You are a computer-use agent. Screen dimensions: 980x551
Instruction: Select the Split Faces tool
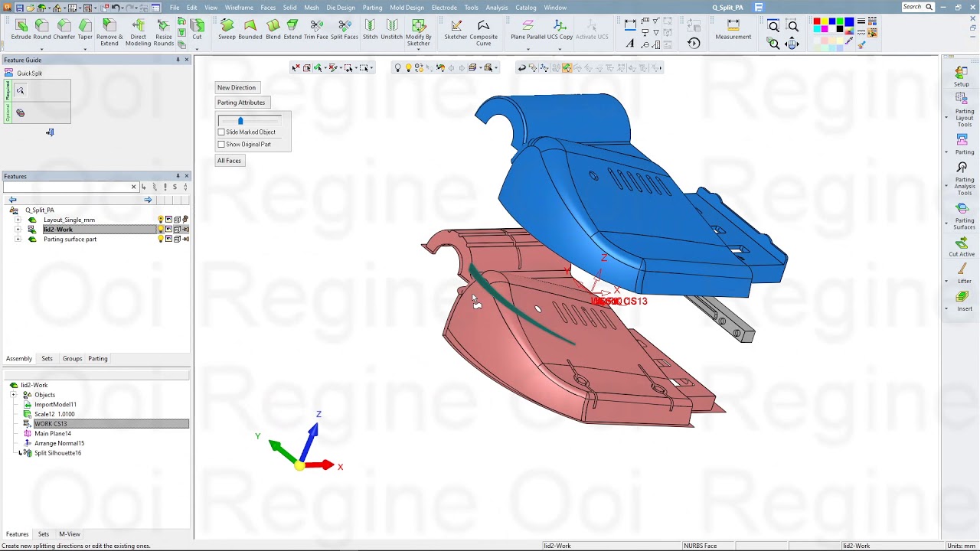(x=345, y=30)
